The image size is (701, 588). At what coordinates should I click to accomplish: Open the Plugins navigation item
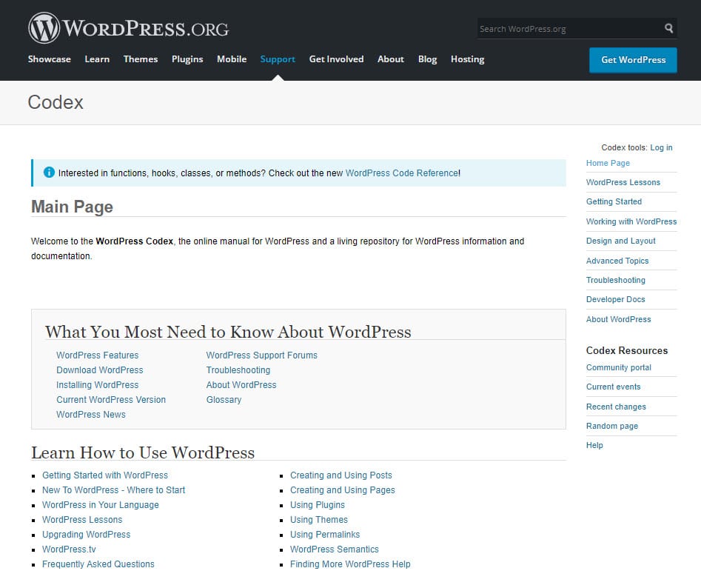pos(187,59)
